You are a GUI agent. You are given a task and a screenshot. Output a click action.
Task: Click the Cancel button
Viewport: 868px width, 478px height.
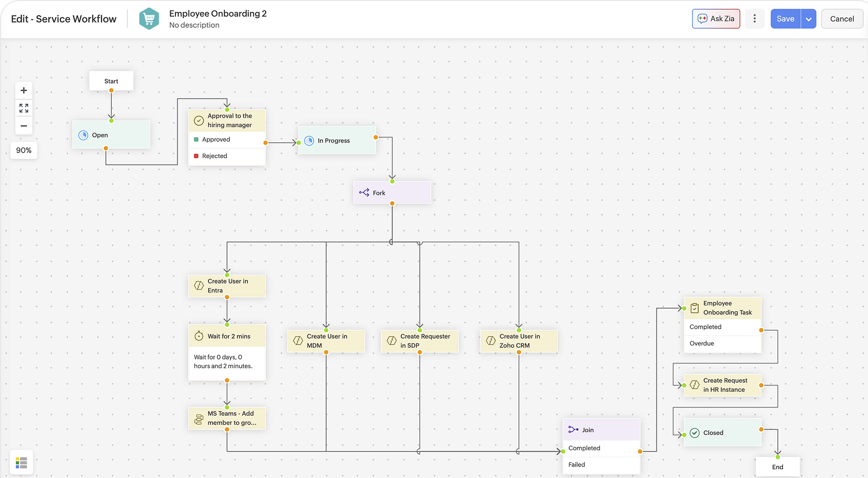pos(842,18)
